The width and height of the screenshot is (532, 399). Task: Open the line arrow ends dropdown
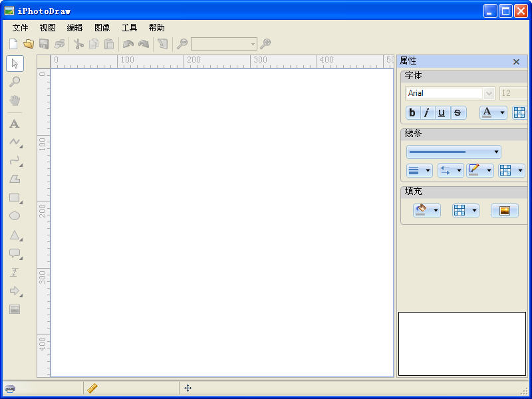(451, 170)
